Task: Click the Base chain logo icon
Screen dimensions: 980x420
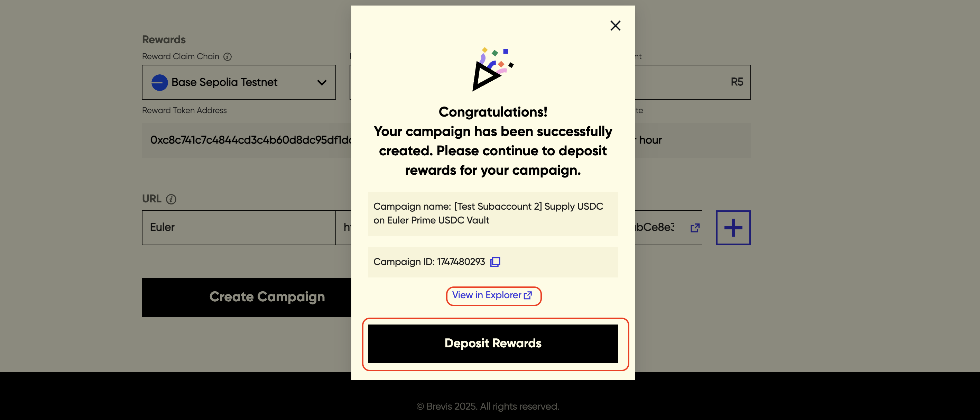Action: pos(159,83)
